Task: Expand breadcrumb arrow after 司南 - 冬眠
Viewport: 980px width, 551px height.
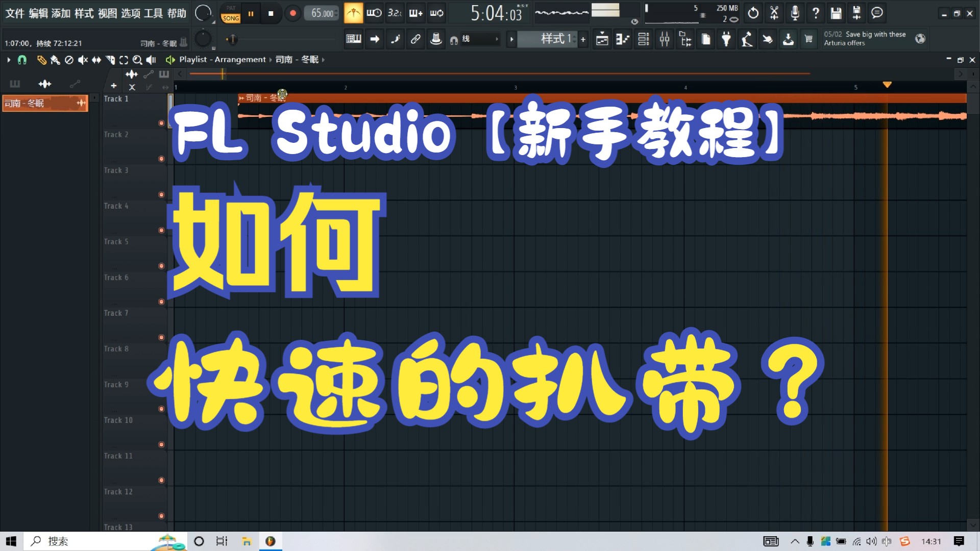Action: coord(323,60)
